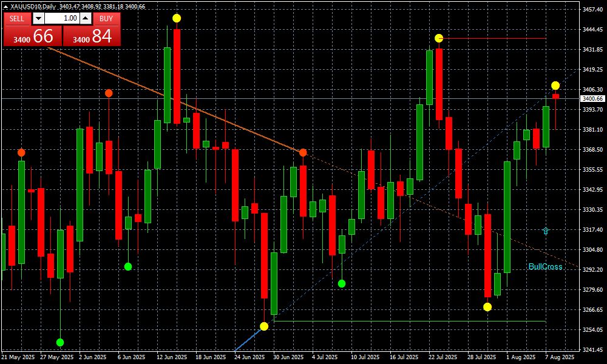The height and width of the screenshot is (364, 607).
Task: Select the orange dot on the trendline near 30 Jun
Action: (303, 152)
